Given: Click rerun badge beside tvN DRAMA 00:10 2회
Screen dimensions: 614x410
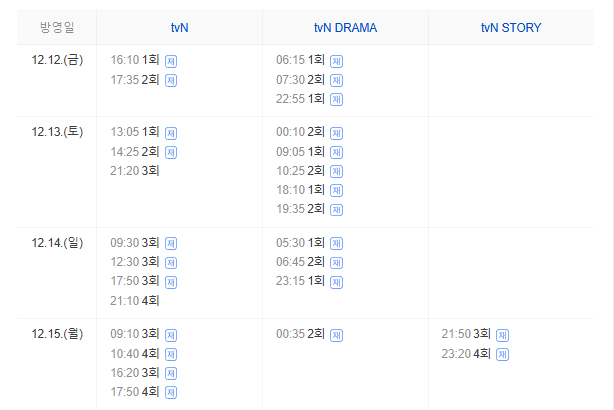Looking at the screenshot, I should click(x=336, y=133).
